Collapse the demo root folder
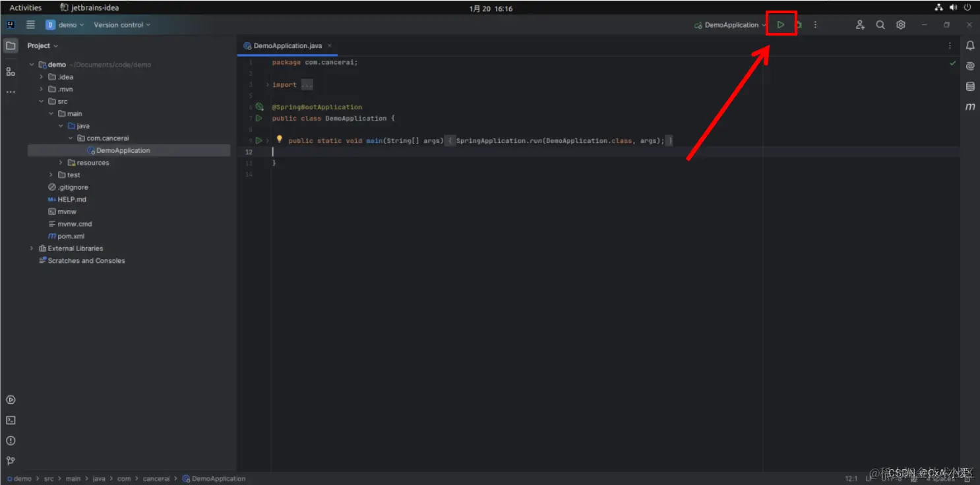This screenshot has height=485, width=980. [x=32, y=65]
